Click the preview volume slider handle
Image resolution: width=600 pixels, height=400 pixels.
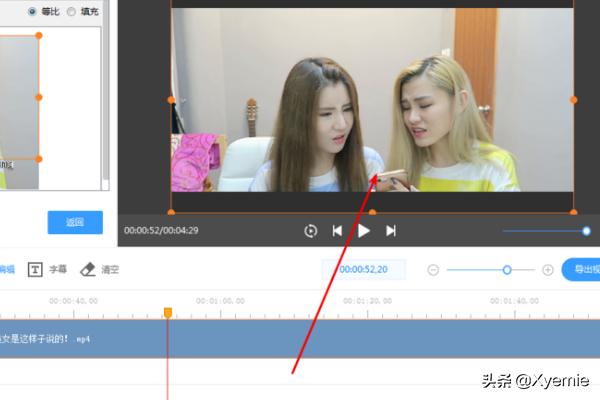586,231
